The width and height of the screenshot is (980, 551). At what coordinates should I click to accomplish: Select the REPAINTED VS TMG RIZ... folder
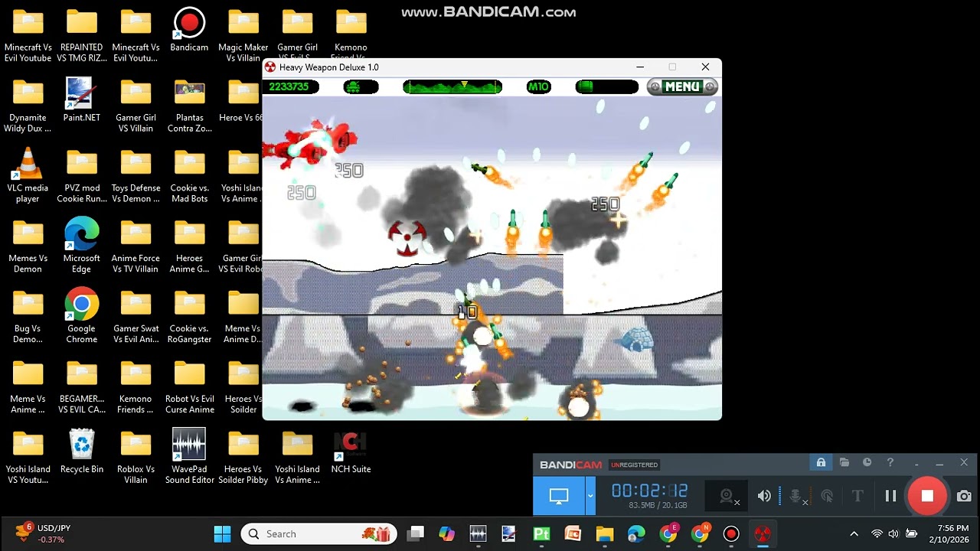point(82,35)
